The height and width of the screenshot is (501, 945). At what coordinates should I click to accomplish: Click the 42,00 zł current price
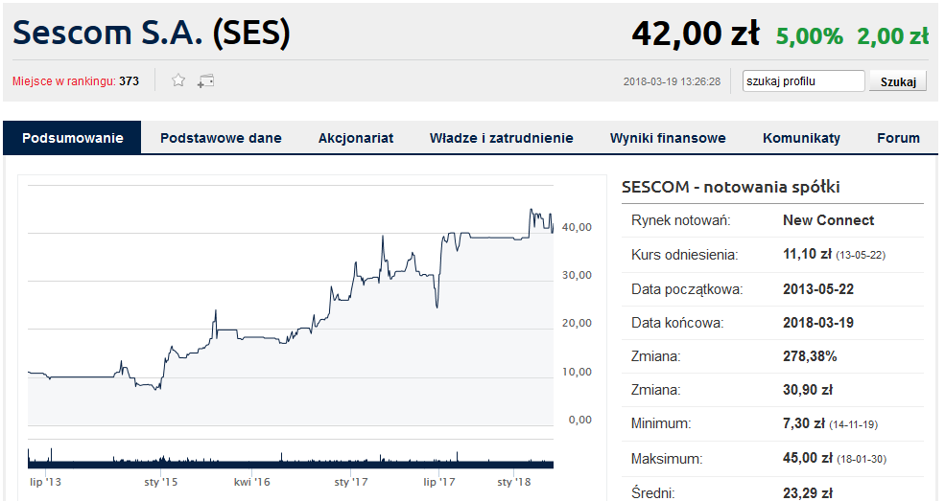click(695, 34)
